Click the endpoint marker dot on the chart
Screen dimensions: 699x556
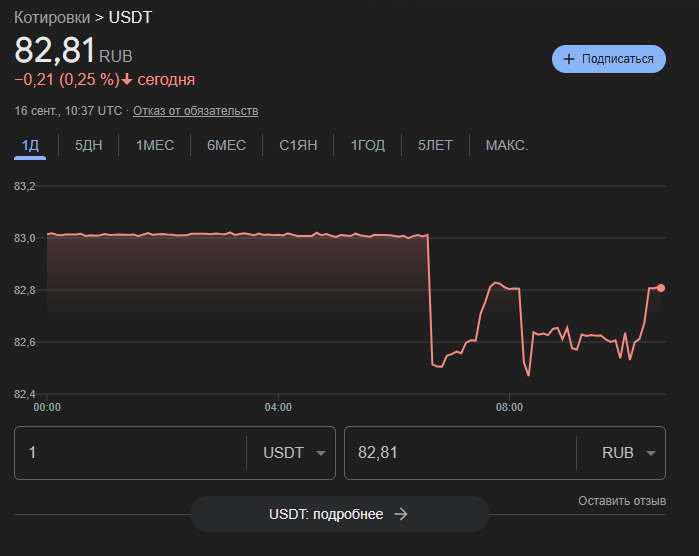click(x=661, y=288)
